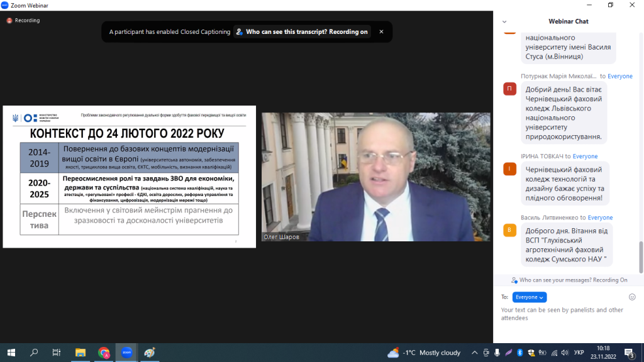The width and height of the screenshot is (644, 362).
Task: Select the shared presentation slide
Action: point(129,177)
